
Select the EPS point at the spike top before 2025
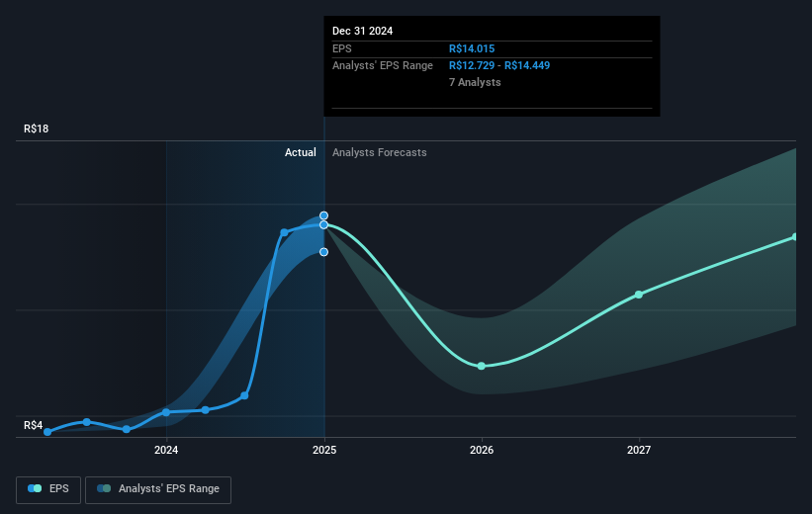[x=284, y=232]
